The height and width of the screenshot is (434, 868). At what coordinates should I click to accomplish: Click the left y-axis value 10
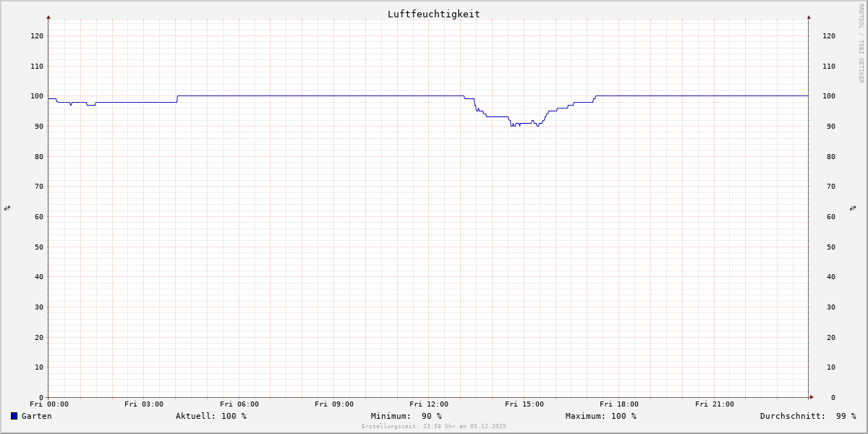pos(39,367)
